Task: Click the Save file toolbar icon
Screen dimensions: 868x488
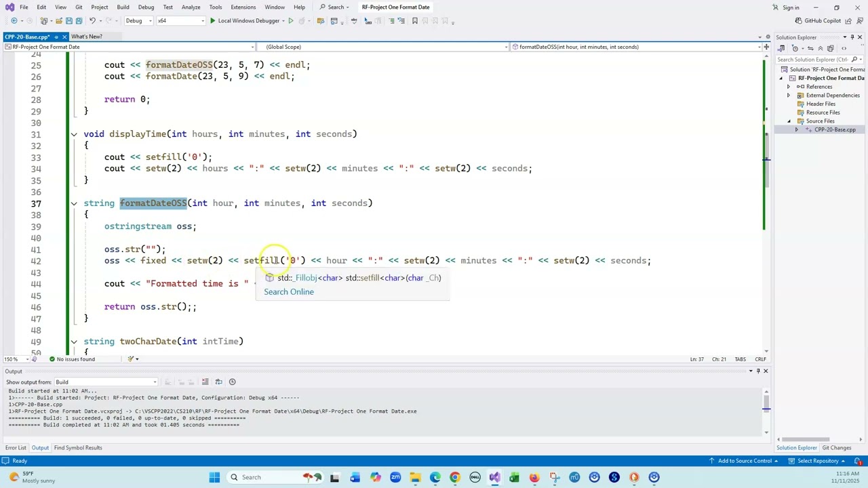Action: pyautogui.click(x=68, y=20)
